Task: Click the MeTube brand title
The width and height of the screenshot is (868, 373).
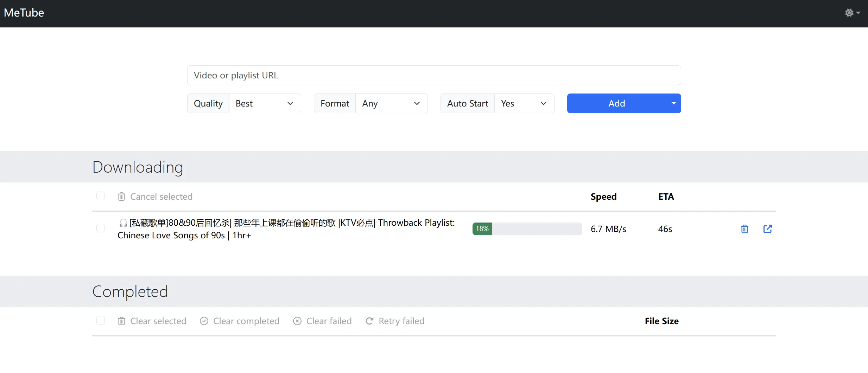Action: point(24,13)
